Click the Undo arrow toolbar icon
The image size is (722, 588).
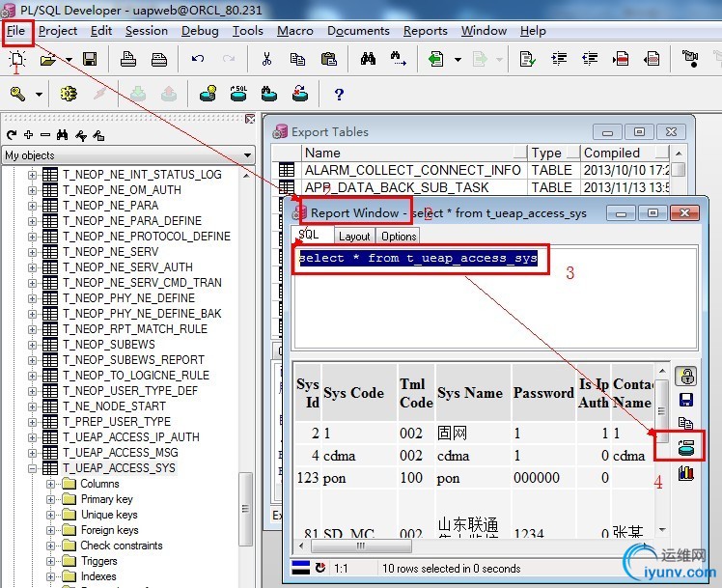[198, 59]
